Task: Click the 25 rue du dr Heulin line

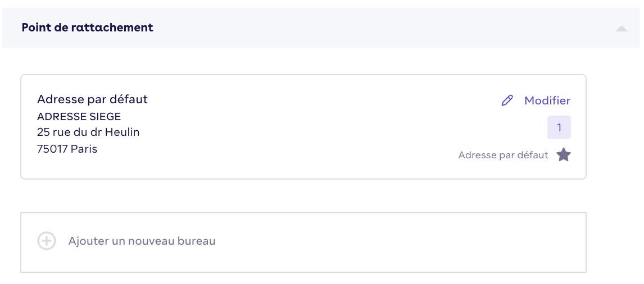Action: pyautogui.click(x=88, y=132)
